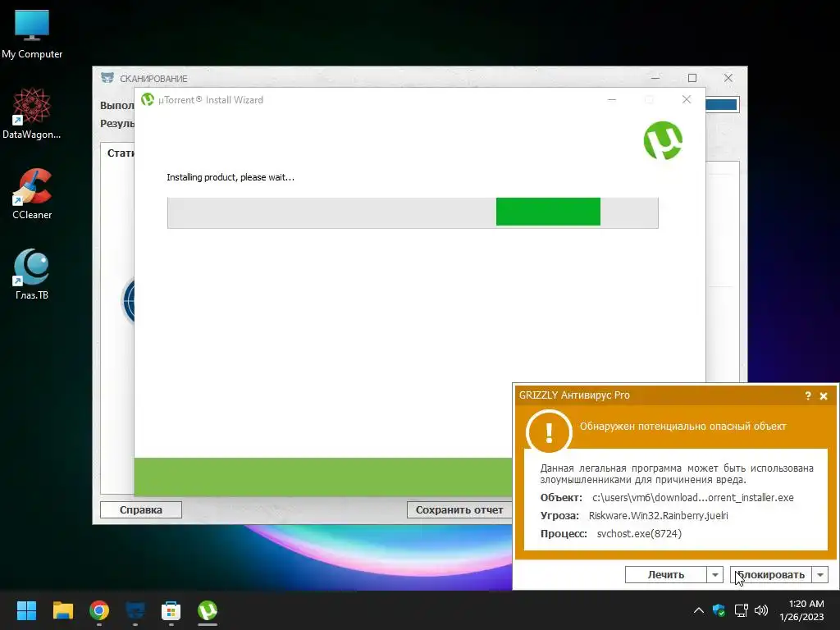Click the object path of utorrent_installer.exe
840x630 pixels.
692,498
